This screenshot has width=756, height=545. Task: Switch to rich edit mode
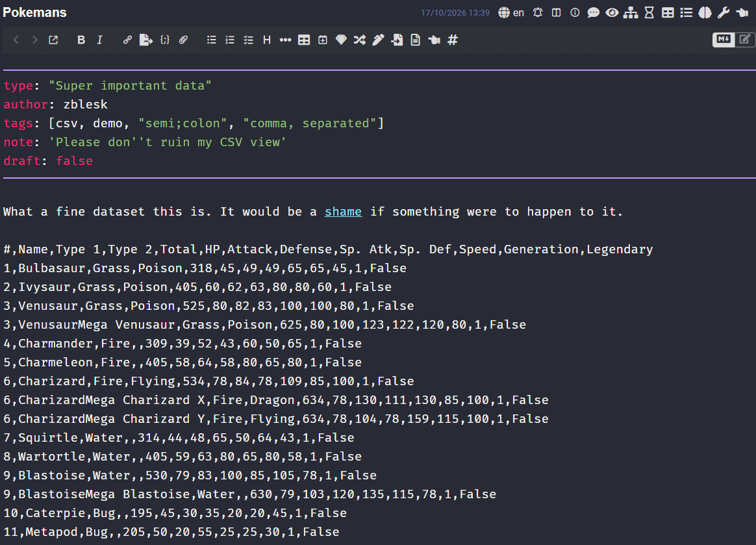coord(745,40)
